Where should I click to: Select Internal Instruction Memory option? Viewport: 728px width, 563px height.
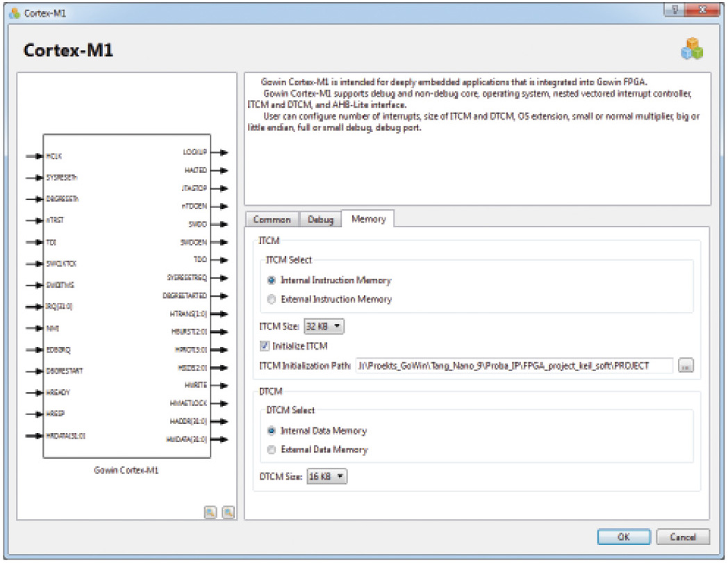272,281
